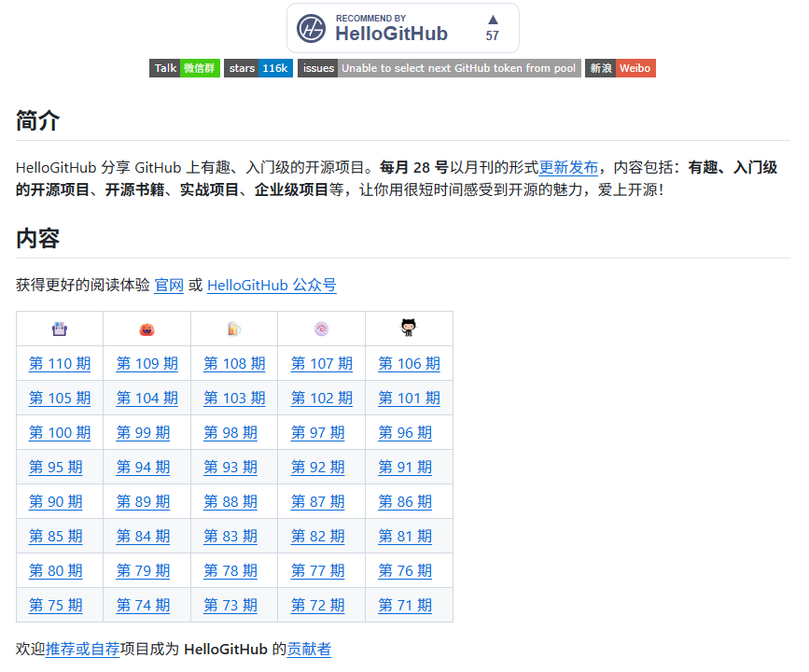Open issue 第 88 期
809x672 pixels.
click(x=230, y=502)
